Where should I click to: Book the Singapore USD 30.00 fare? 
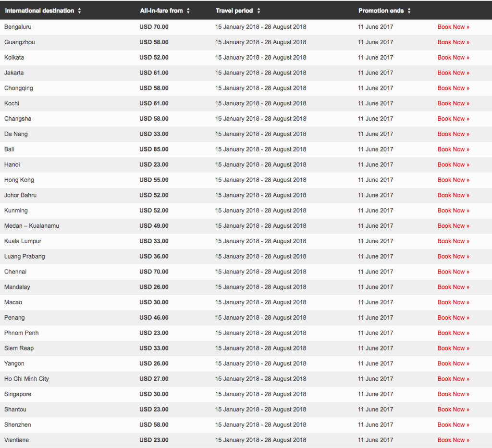pos(453,394)
